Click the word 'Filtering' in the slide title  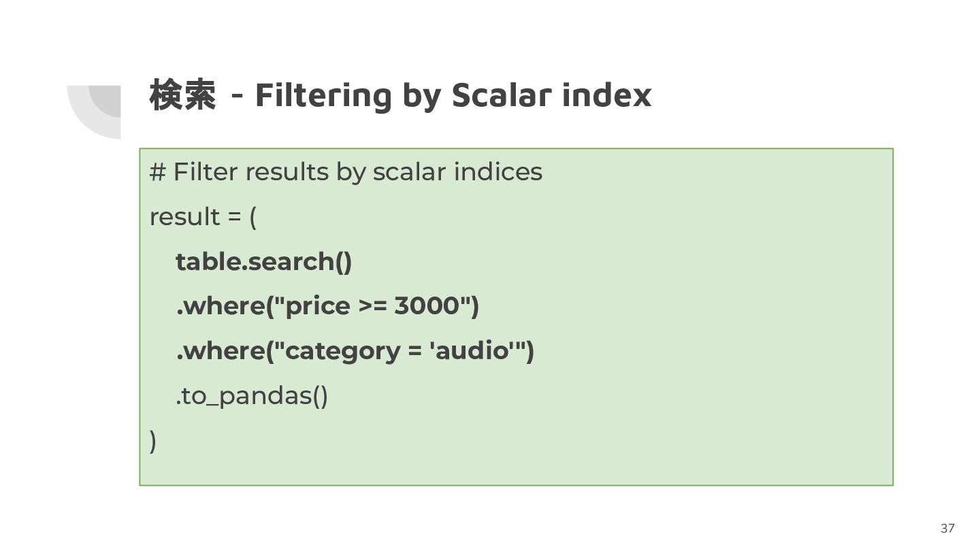click(323, 96)
